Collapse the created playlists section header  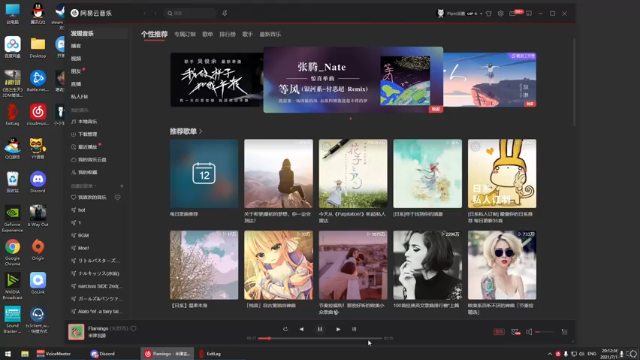[82, 186]
